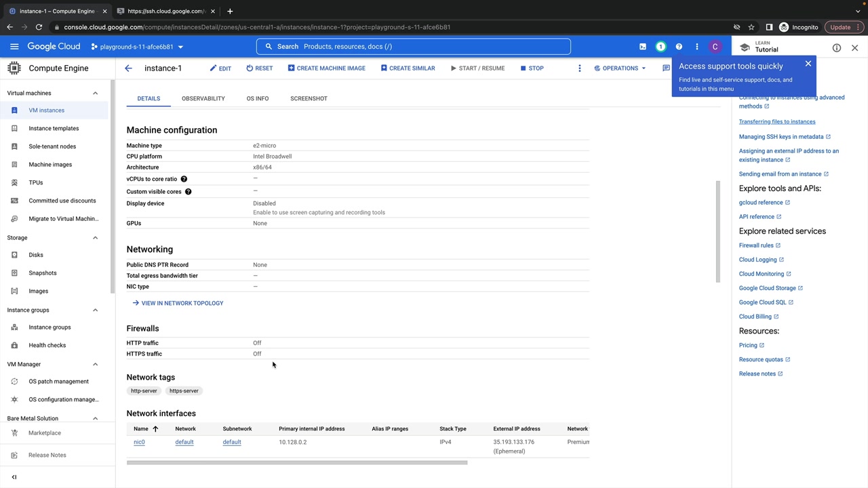Select the Details tab
The height and width of the screenshot is (488, 868).
coord(149,99)
